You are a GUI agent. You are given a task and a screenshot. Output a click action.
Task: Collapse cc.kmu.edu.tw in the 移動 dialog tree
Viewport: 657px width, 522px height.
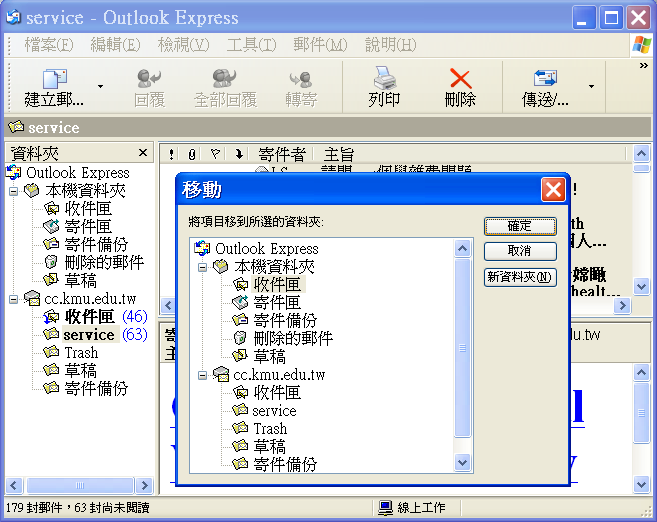point(202,375)
